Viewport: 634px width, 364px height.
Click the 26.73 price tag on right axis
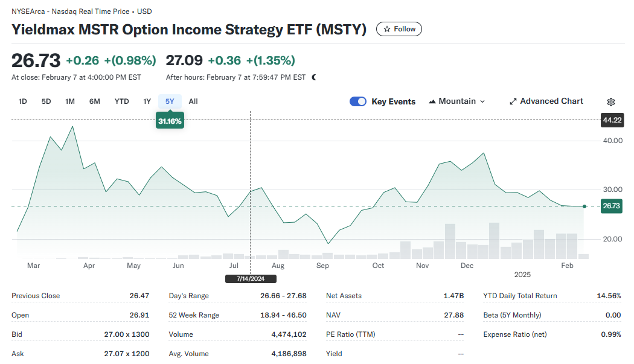pyautogui.click(x=611, y=206)
